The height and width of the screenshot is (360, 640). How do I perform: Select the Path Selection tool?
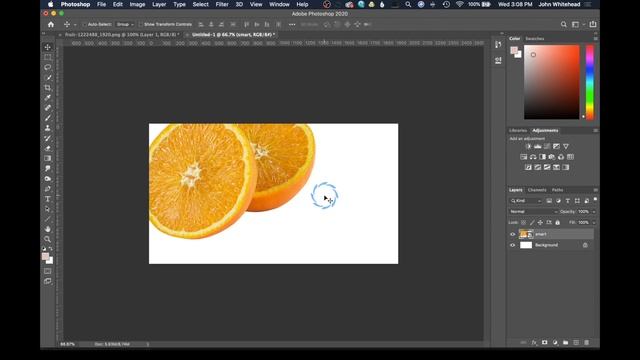tap(48, 209)
